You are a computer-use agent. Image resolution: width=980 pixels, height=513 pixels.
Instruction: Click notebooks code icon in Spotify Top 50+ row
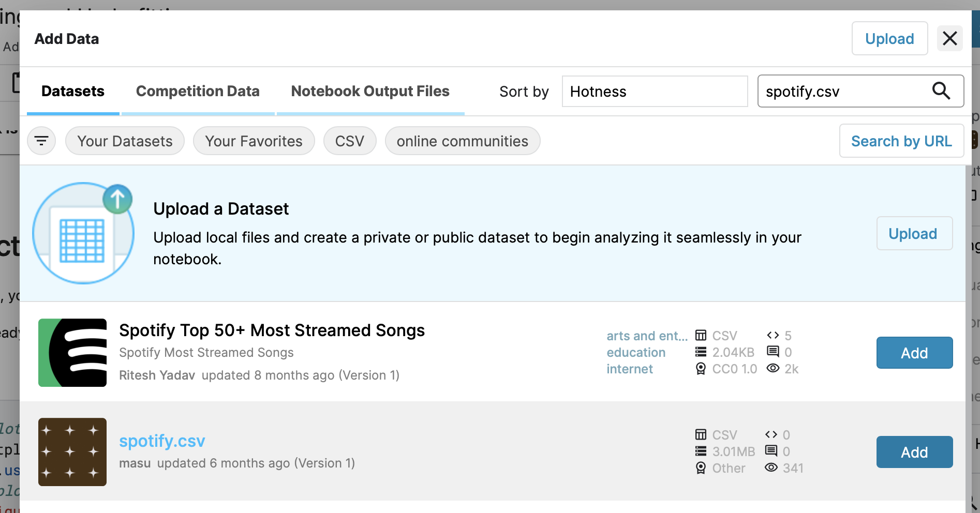click(773, 335)
